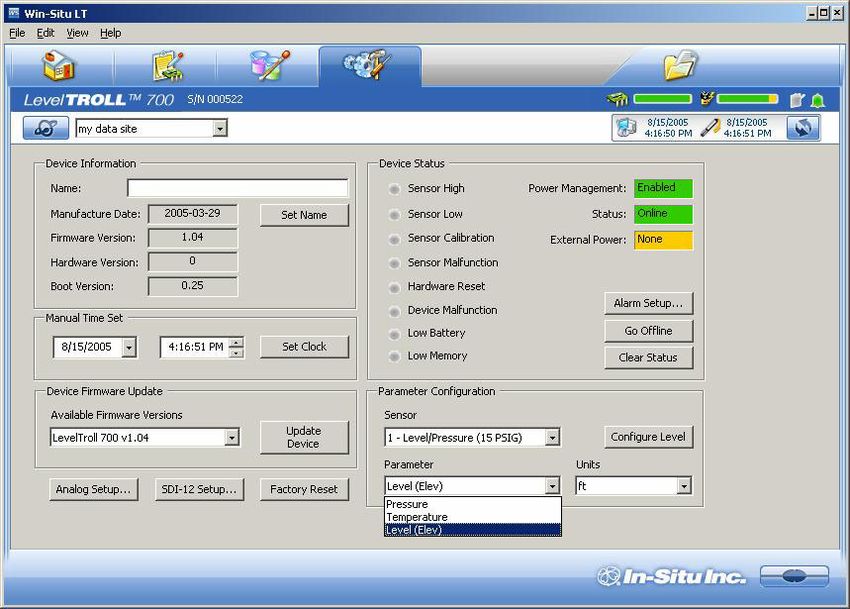This screenshot has width=850, height=609.
Task: Click the manual time field 4:16:51 PM
Action: [196, 347]
